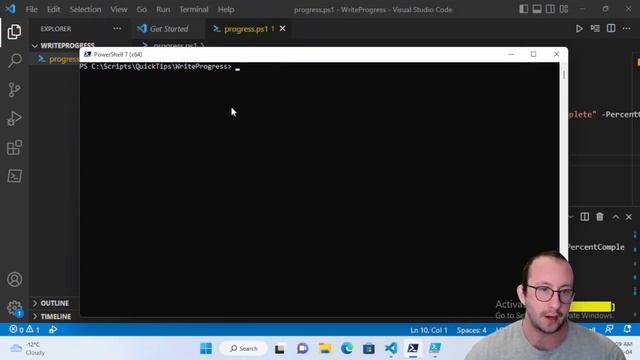640x360 pixels.
Task: Click the taskbar Search box
Action: pos(244,348)
